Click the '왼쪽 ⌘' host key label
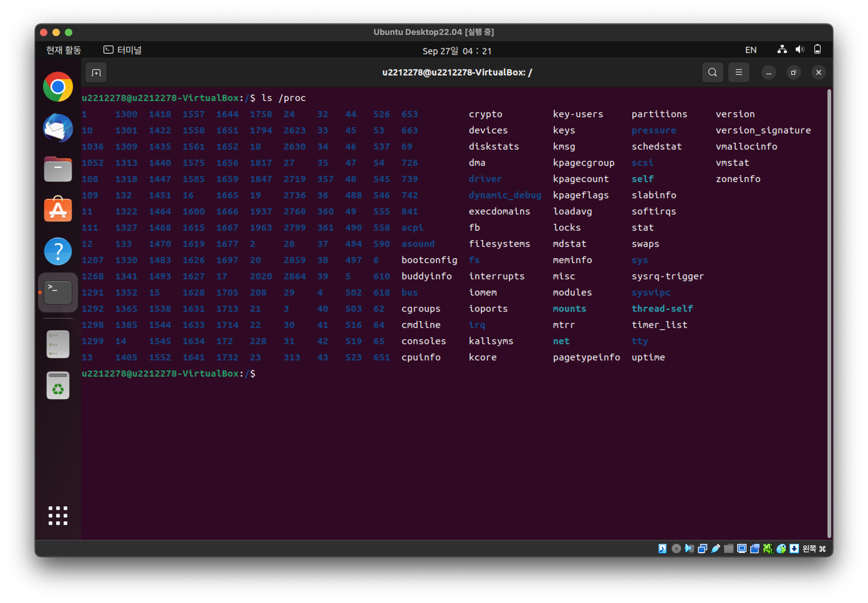868x603 pixels. [x=814, y=549]
